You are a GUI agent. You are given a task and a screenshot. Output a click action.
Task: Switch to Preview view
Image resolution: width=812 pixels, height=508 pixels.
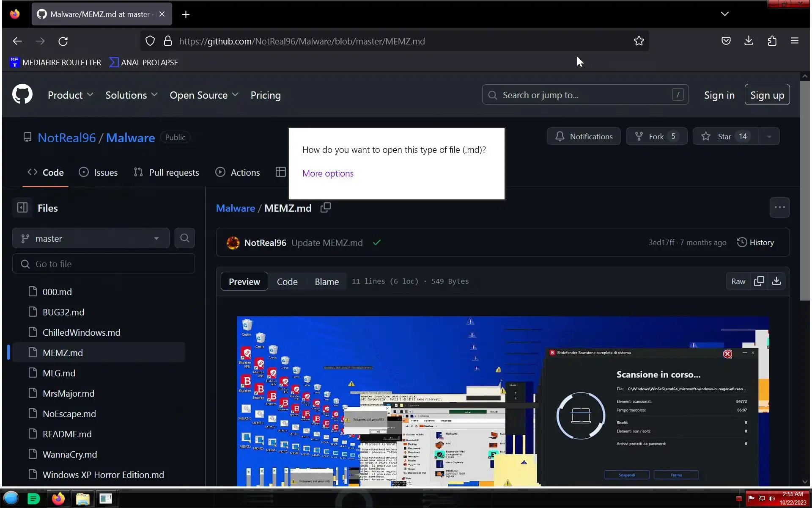click(x=244, y=282)
